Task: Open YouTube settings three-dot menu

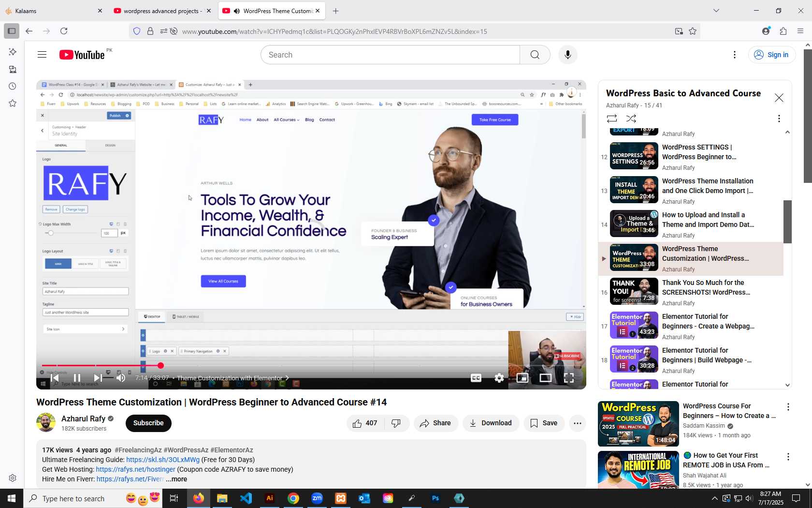Action: [734, 55]
